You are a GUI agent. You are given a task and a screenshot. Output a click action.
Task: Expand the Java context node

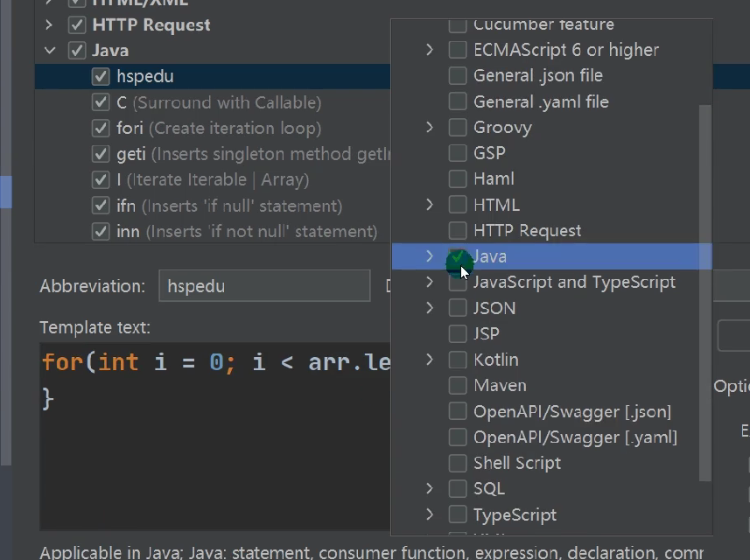pyautogui.click(x=430, y=256)
